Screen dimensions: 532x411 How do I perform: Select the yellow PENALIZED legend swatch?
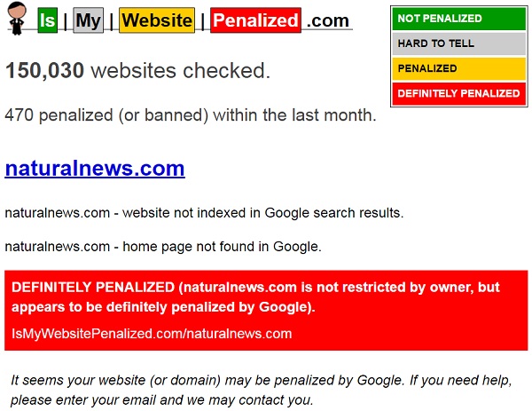point(458,68)
